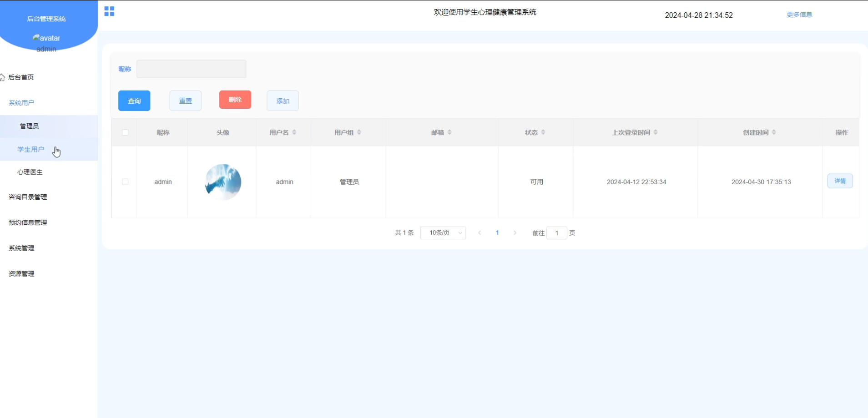Sort table by 邮箱 column arrows

(x=449, y=132)
